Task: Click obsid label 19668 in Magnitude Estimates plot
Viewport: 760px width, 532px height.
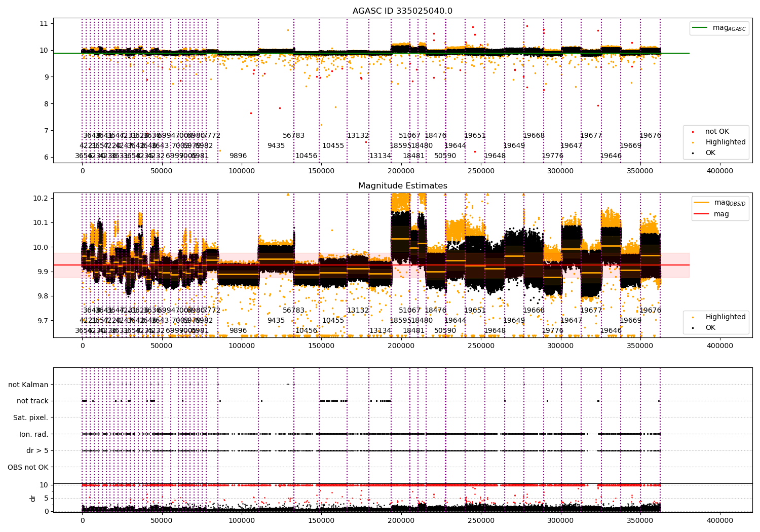Action: coord(534,311)
